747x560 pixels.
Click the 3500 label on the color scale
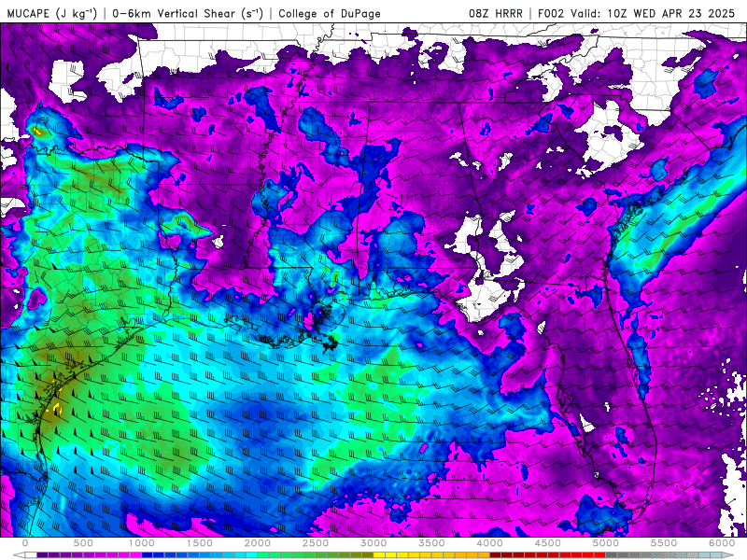[x=431, y=543]
